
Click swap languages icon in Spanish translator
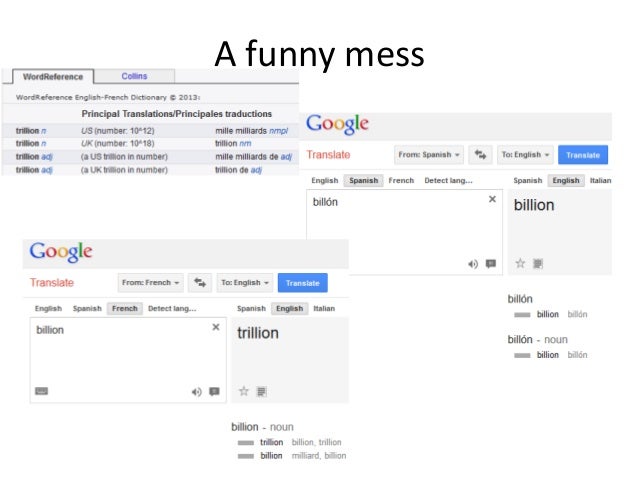[480, 155]
